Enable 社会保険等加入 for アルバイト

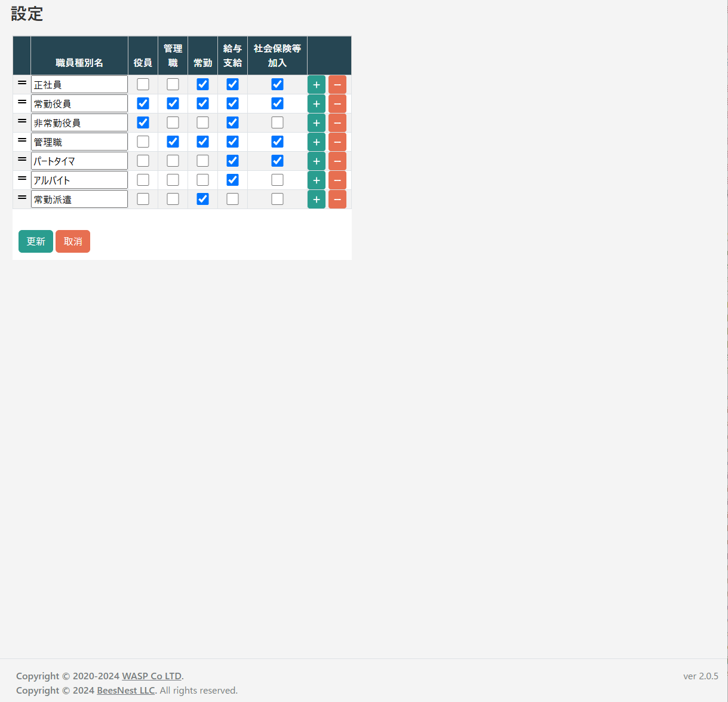[x=277, y=180]
